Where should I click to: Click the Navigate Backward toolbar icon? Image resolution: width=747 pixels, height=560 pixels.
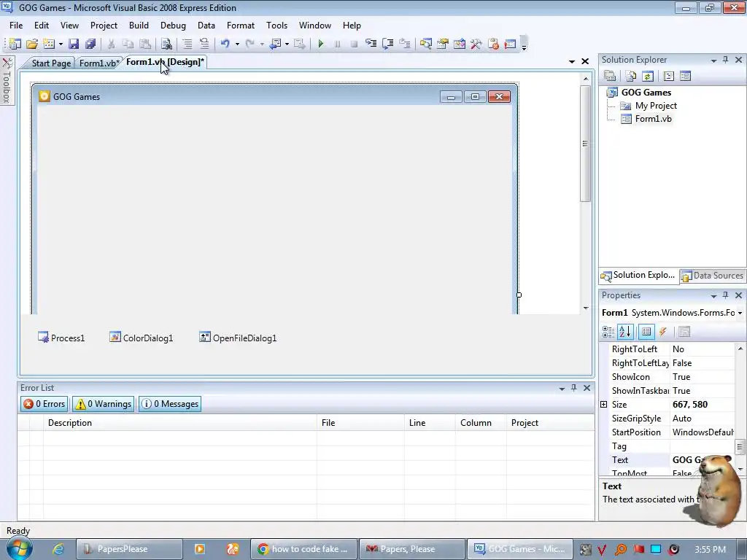point(275,44)
